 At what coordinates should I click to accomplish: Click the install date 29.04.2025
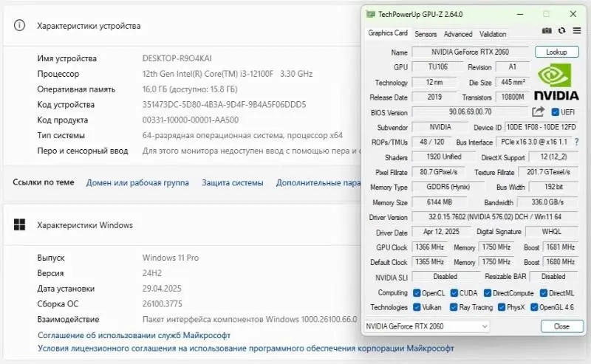[162, 289]
